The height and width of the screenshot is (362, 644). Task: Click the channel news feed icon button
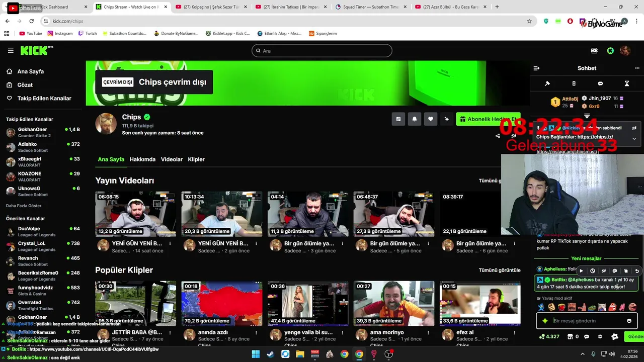point(398,119)
